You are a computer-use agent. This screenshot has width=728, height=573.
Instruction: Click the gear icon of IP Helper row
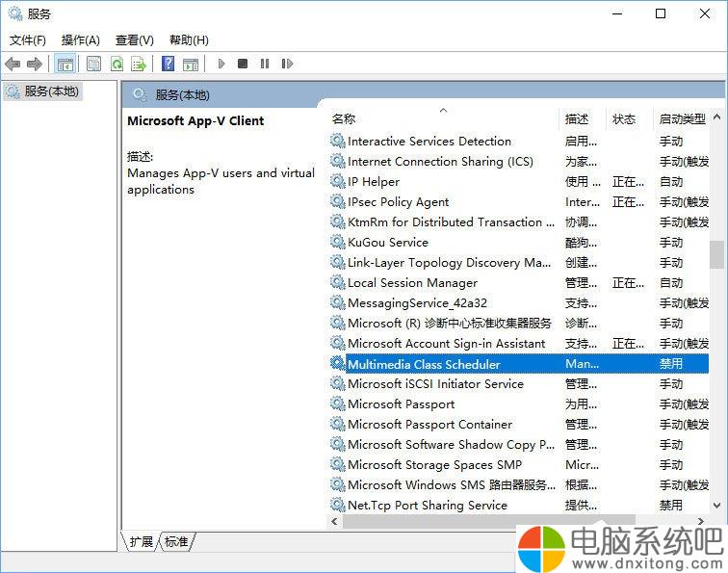coord(338,181)
